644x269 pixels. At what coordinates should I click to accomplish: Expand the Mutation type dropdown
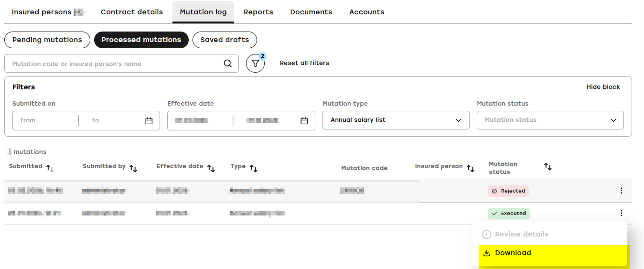click(396, 120)
